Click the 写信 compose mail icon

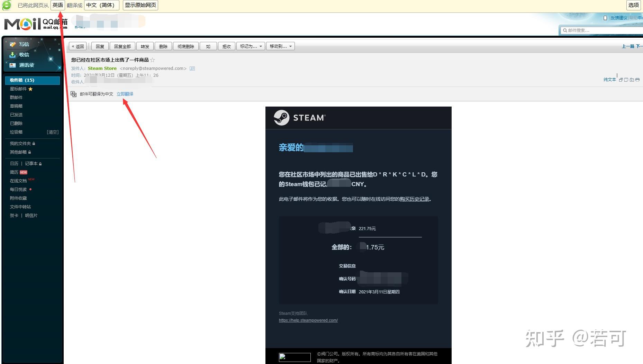(13, 44)
